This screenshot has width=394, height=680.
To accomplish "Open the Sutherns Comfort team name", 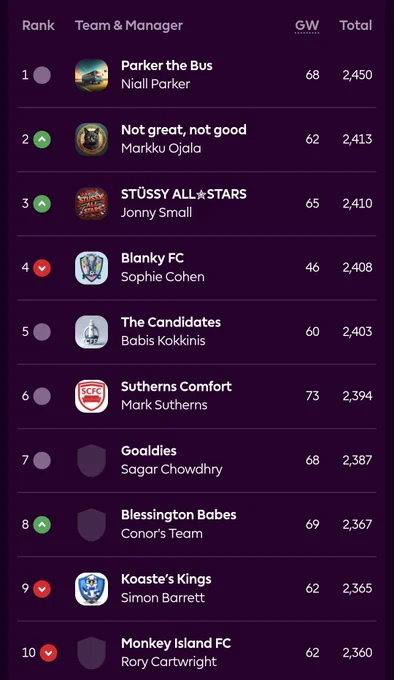I will (176, 386).
